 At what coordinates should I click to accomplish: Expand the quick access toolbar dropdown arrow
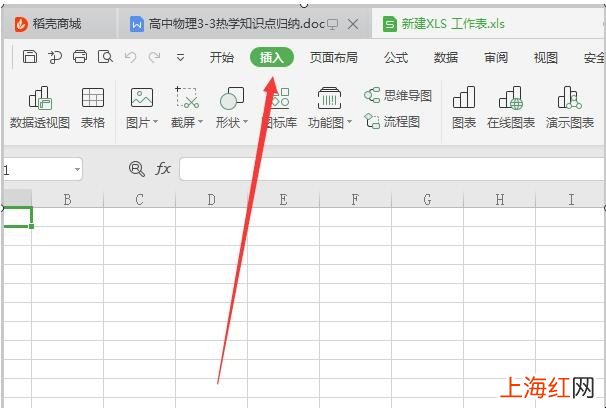[x=180, y=58]
